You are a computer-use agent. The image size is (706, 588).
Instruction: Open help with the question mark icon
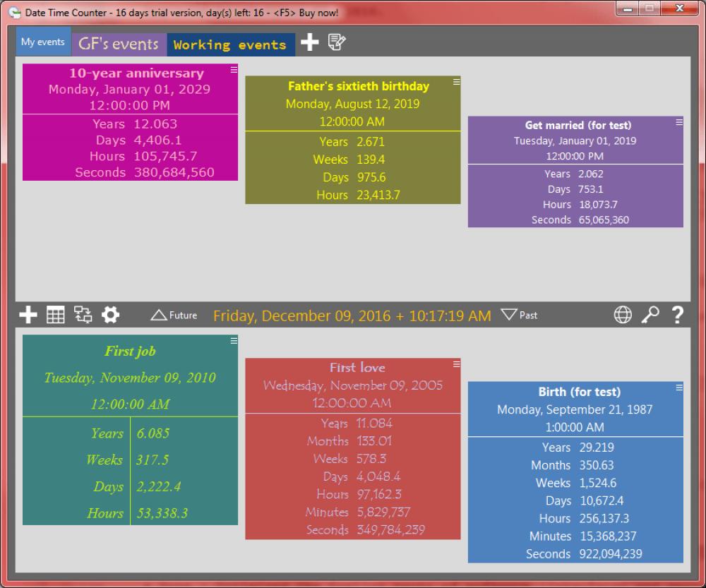click(677, 315)
